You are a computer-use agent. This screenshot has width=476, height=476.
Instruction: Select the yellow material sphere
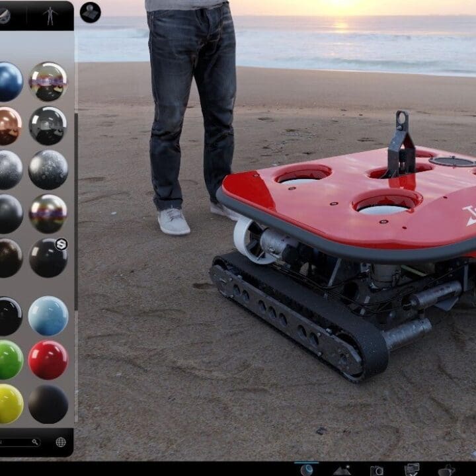click(9, 404)
